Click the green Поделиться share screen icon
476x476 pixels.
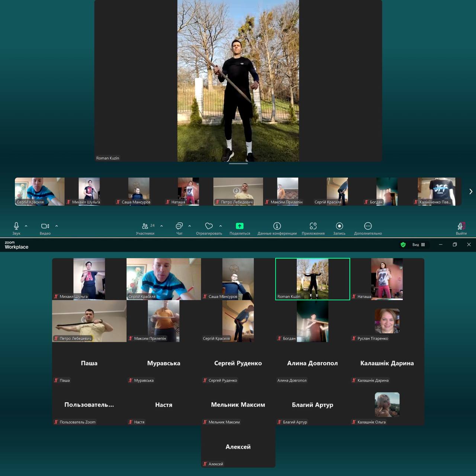pos(240,226)
